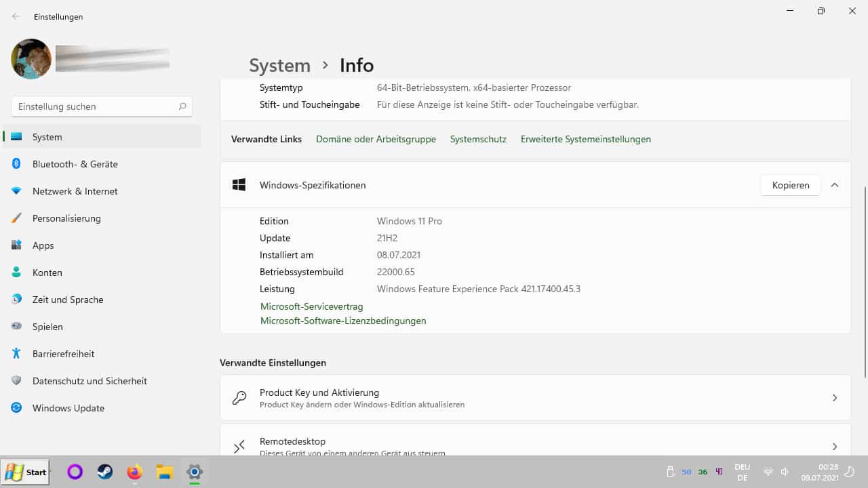The image size is (868, 488).
Task: Go back with the arrow beside Einstellungen
Action: (x=16, y=16)
